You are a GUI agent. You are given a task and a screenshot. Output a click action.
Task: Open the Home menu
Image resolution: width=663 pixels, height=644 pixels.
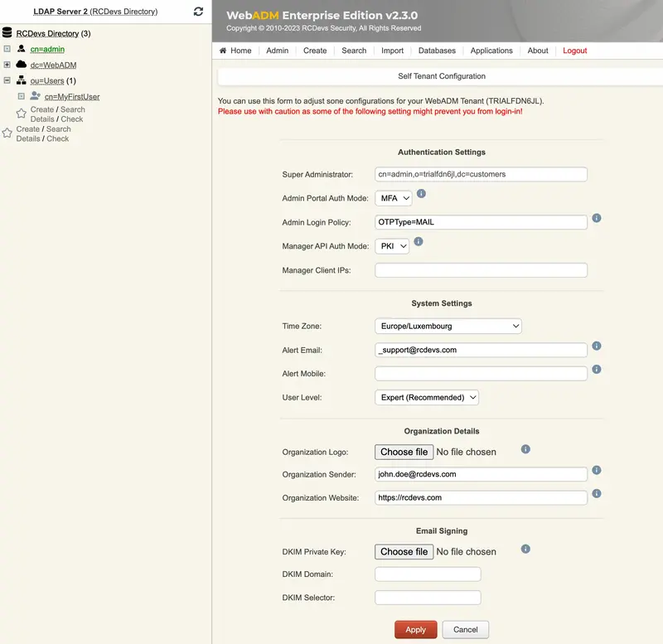tap(240, 51)
